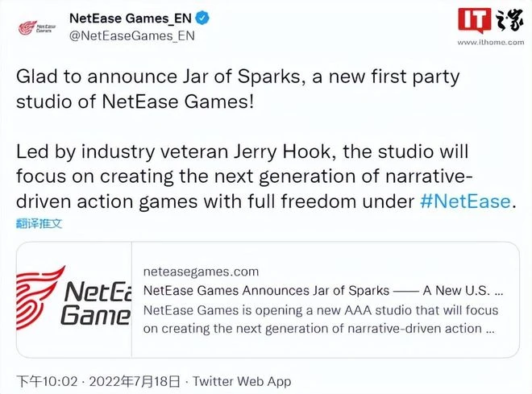Click the link card description text
The height and width of the screenshot is (394, 532).
321,319
